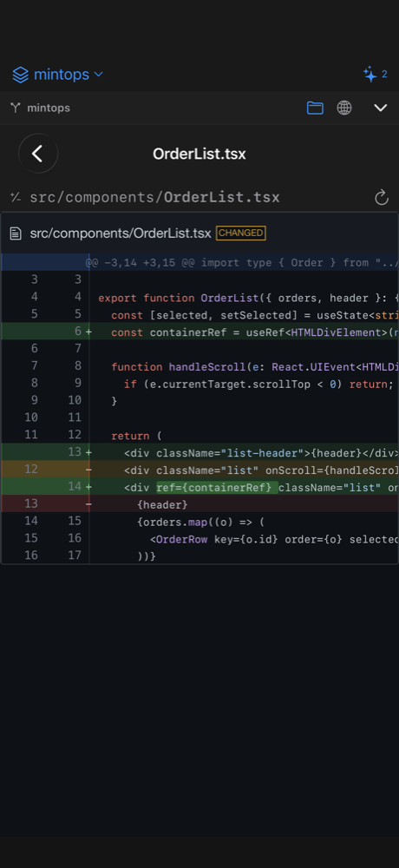
Task: Go back using the circular arrow button
Action: coord(38,154)
